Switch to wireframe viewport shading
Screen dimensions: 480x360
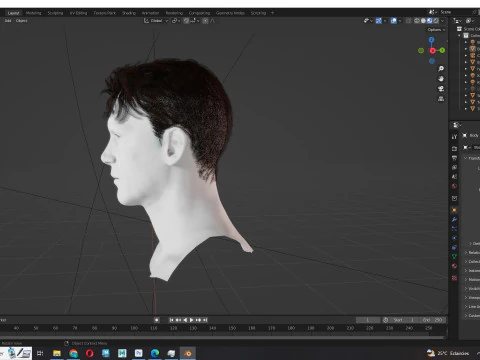pos(417,21)
